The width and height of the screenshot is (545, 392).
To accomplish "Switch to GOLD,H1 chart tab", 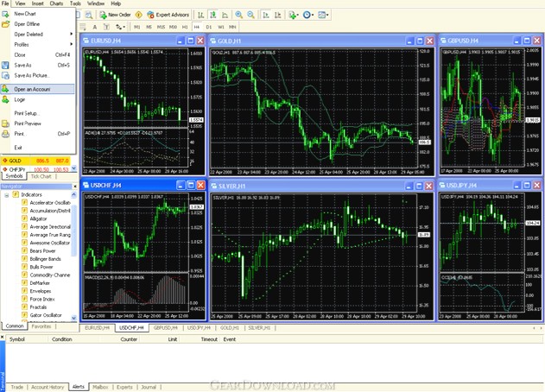I will 230,328.
